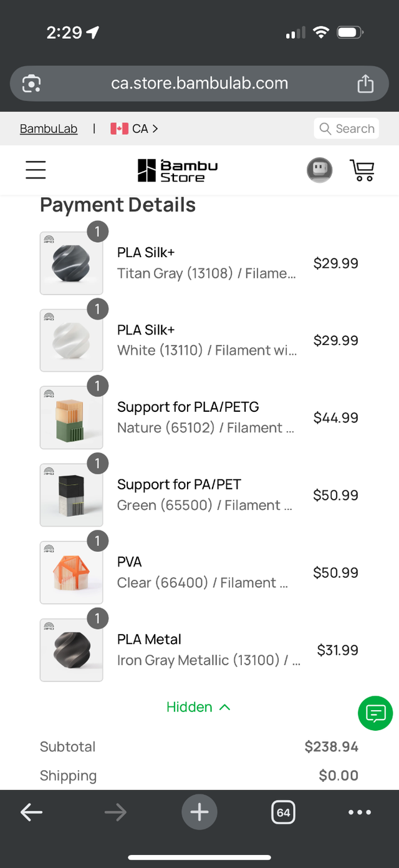Tap the forward navigation arrow
This screenshot has width=399, height=868.
point(115,812)
